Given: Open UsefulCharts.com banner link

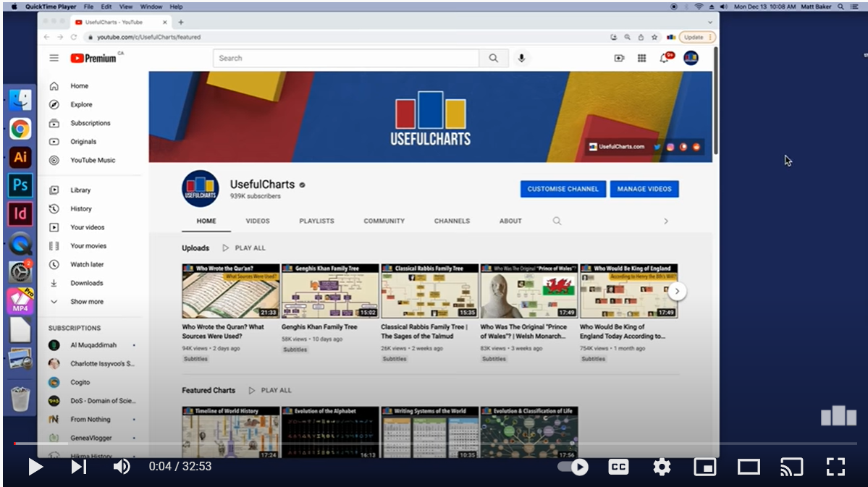Looking at the screenshot, I should click(617, 147).
